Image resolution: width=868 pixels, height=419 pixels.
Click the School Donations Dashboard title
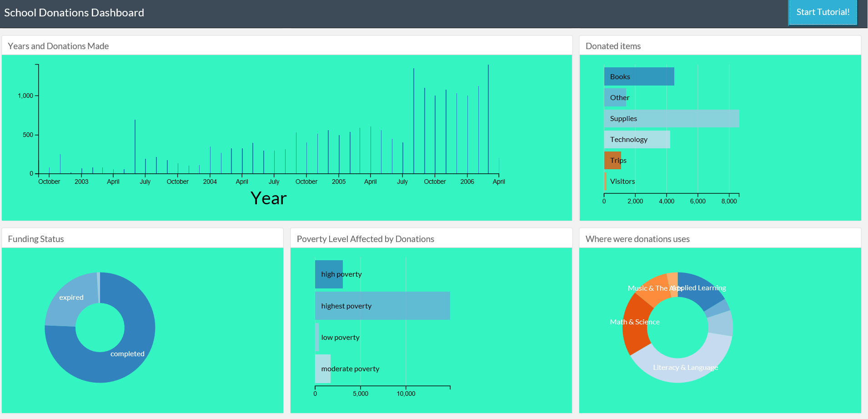coord(74,13)
